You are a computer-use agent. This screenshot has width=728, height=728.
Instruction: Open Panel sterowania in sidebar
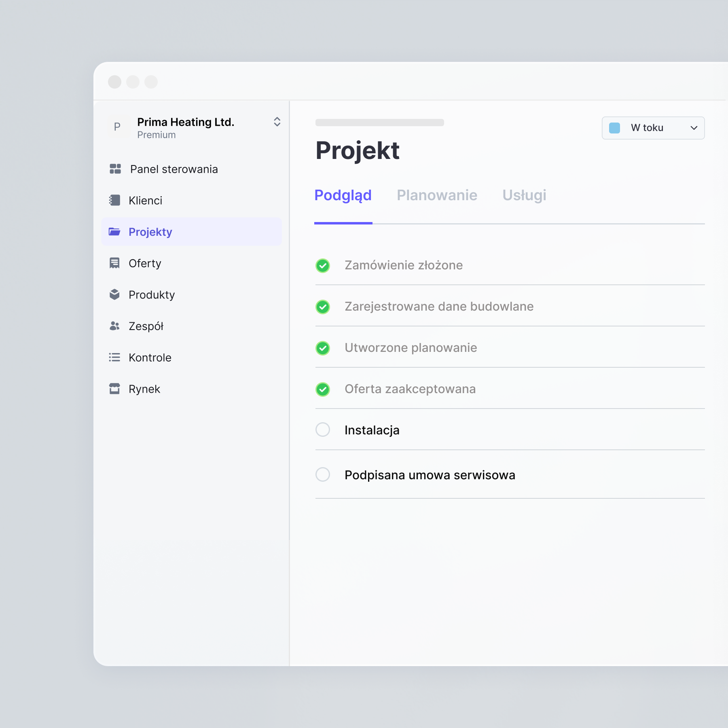tap(192, 169)
